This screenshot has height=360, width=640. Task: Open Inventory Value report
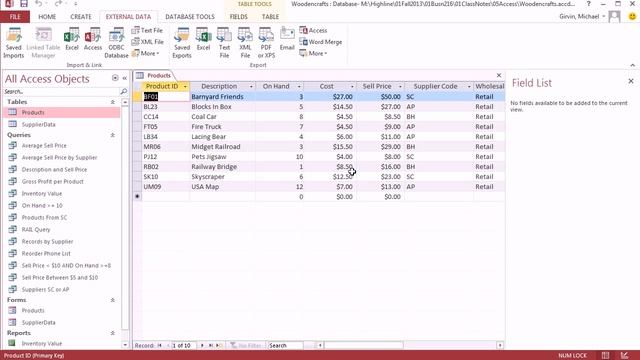pyautogui.click(x=42, y=344)
